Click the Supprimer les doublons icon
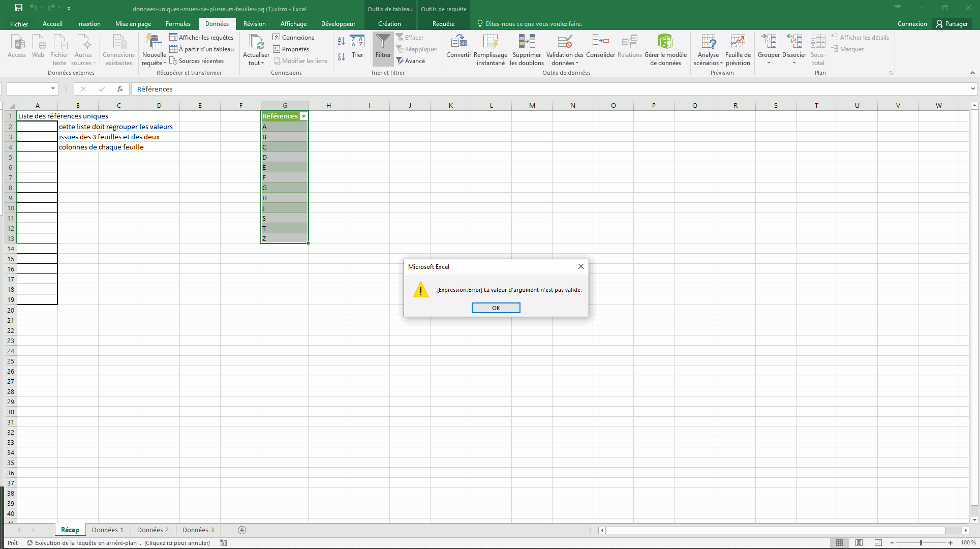The image size is (980, 549). pyautogui.click(x=527, y=42)
